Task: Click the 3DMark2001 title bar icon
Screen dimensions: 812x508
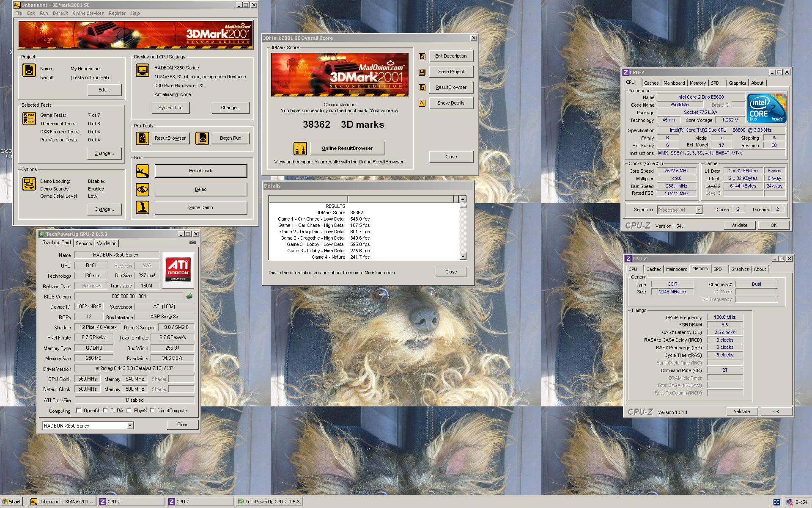Action: coord(17,5)
